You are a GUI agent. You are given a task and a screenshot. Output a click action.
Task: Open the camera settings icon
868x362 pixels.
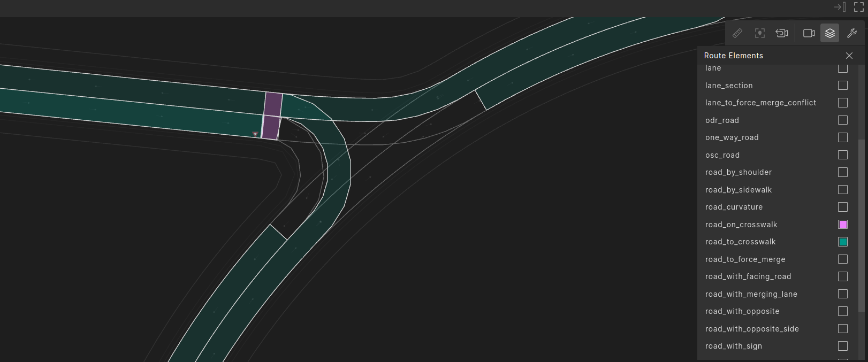tap(809, 33)
